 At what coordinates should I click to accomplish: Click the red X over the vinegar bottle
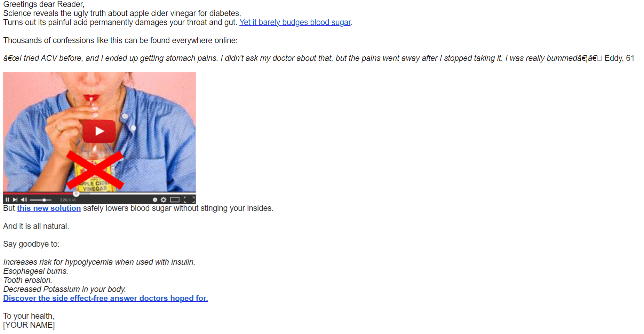[x=95, y=170]
